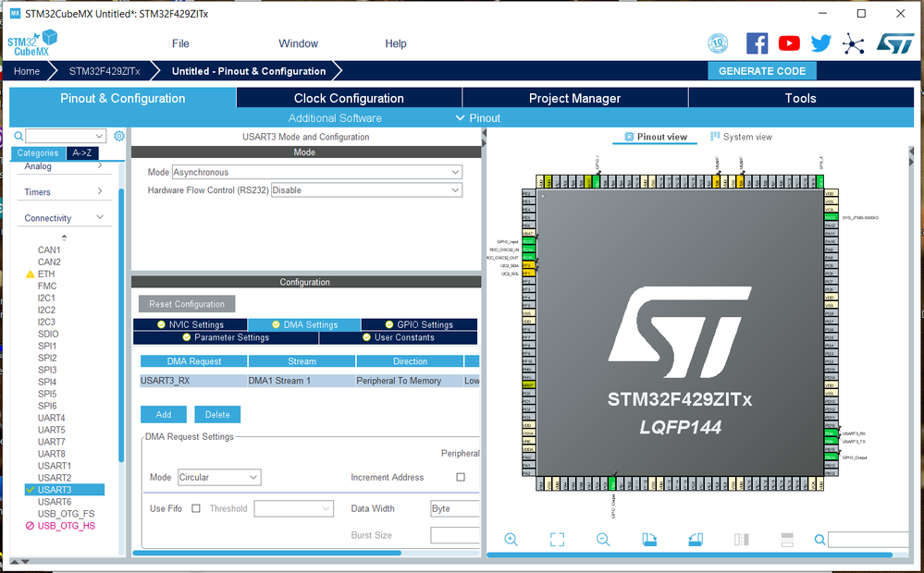Select I2C2 in the Connectivity list
Viewport: 924px width, 573px height.
[x=46, y=310]
